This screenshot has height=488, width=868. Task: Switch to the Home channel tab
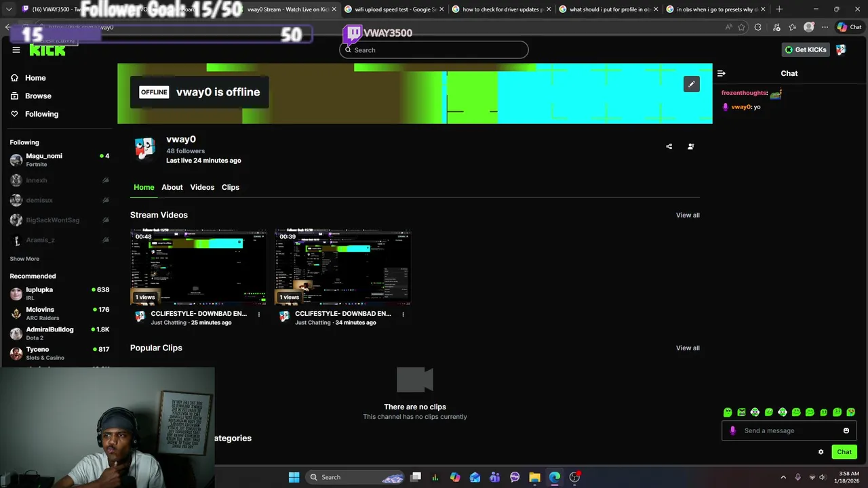tap(144, 187)
